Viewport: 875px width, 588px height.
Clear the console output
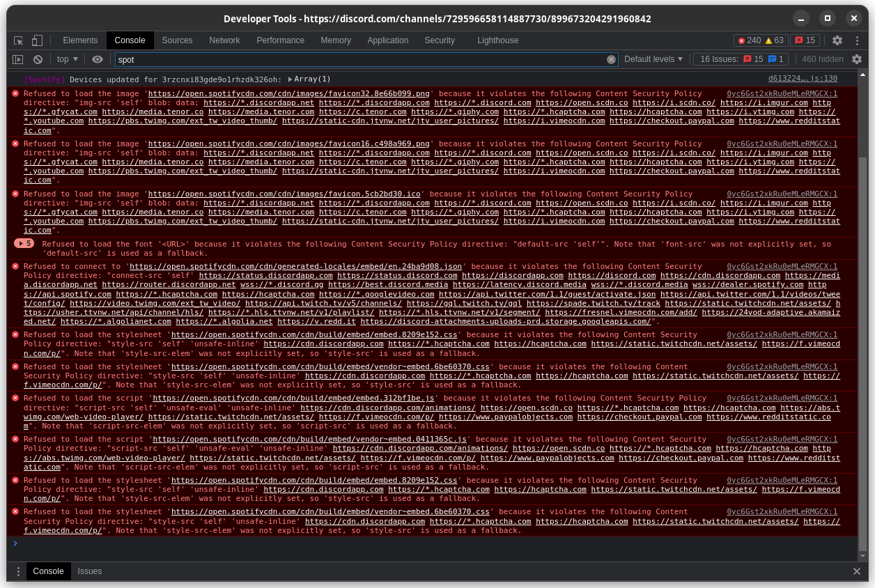pyautogui.click(x=38, y=59)
